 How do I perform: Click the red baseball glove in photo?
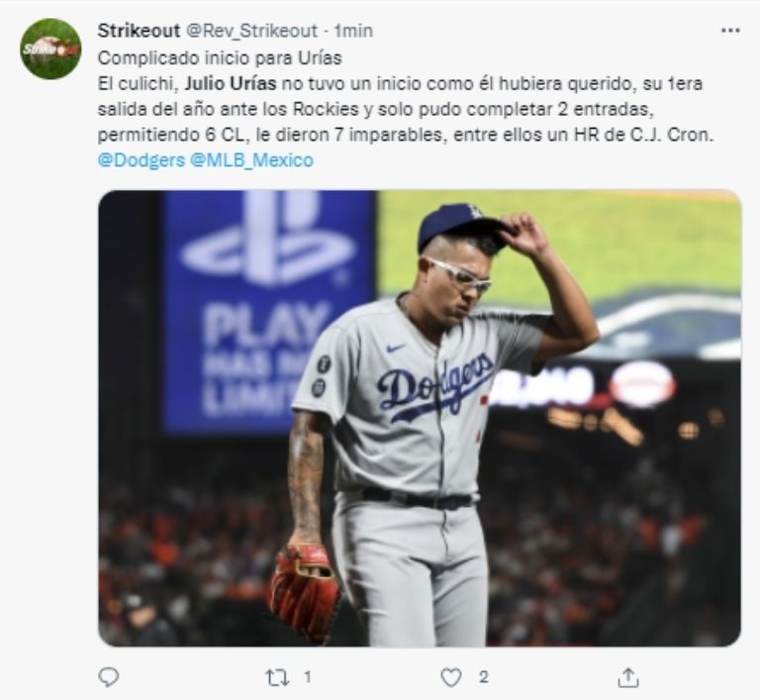pyautogui.click(x=306, y=592)
